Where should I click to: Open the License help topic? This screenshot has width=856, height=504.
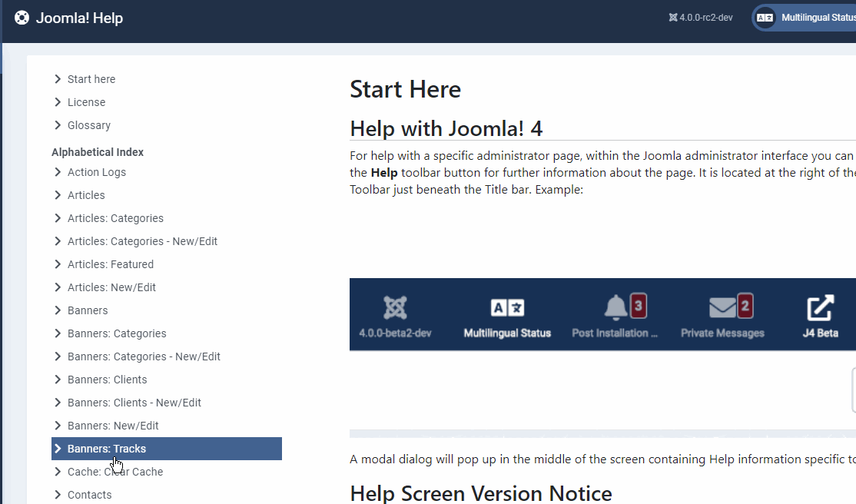[86, 102]
